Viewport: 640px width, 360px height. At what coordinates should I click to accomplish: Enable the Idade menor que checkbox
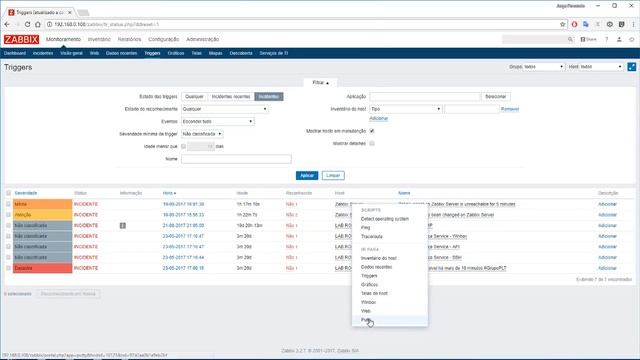(x=183, y=146)
